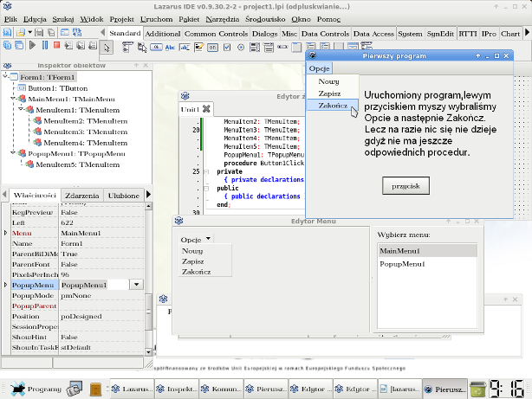Click the properties list scrollbar down arrow

pos(148,352)
